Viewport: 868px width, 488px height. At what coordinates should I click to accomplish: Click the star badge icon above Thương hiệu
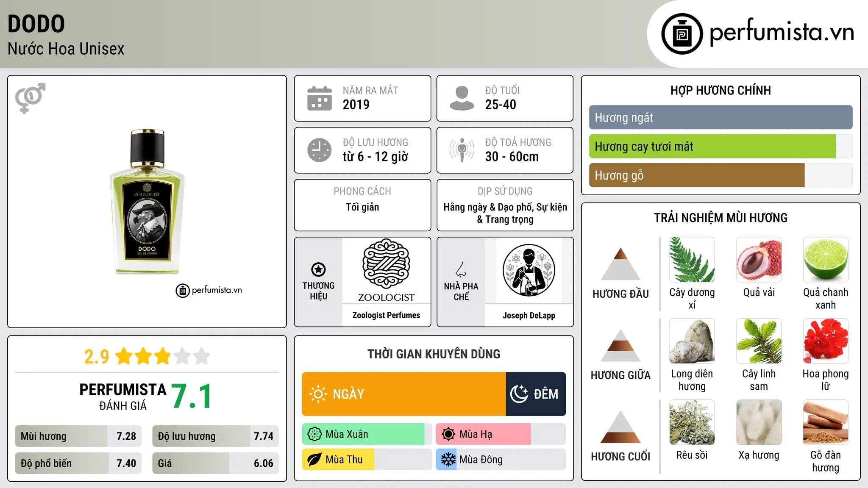[x=318, y=269]
